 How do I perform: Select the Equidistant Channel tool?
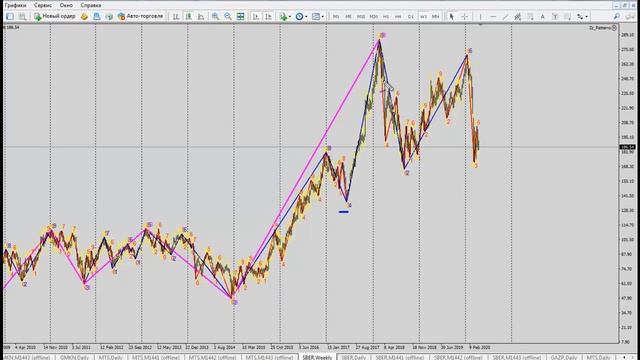pyautogui.click(x=518, y=16)
